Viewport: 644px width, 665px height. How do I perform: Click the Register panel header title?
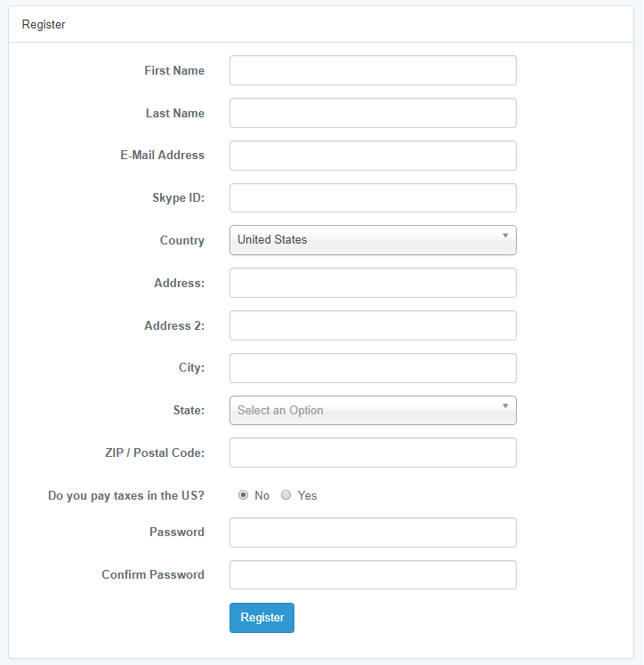click(x=44, y=25)
